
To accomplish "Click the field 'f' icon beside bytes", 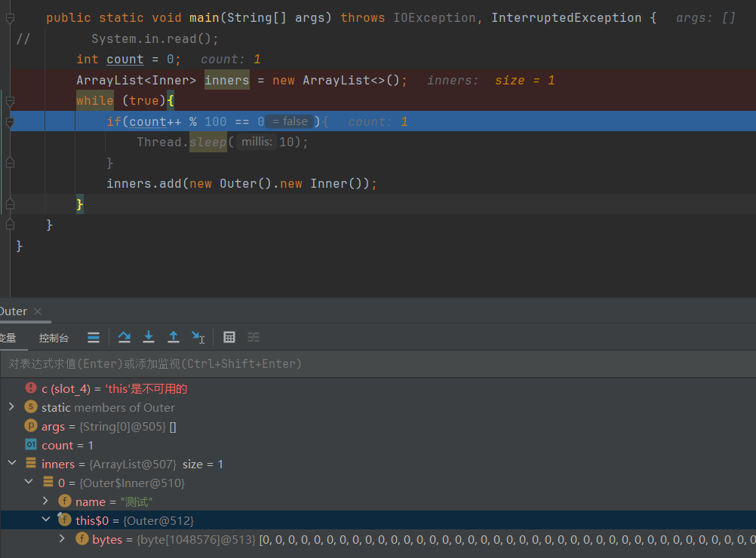I will (82, 538).
